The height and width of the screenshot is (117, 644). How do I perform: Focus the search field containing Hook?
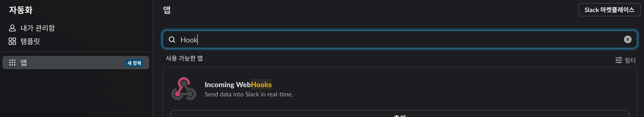click(375, 40)
